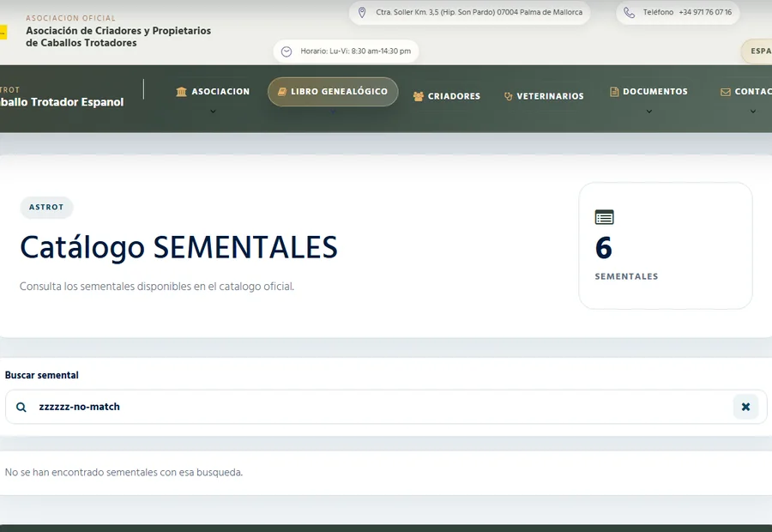Go to the VETERINARIOS menu item
772x532 pixels.
(x=544, y=96)
